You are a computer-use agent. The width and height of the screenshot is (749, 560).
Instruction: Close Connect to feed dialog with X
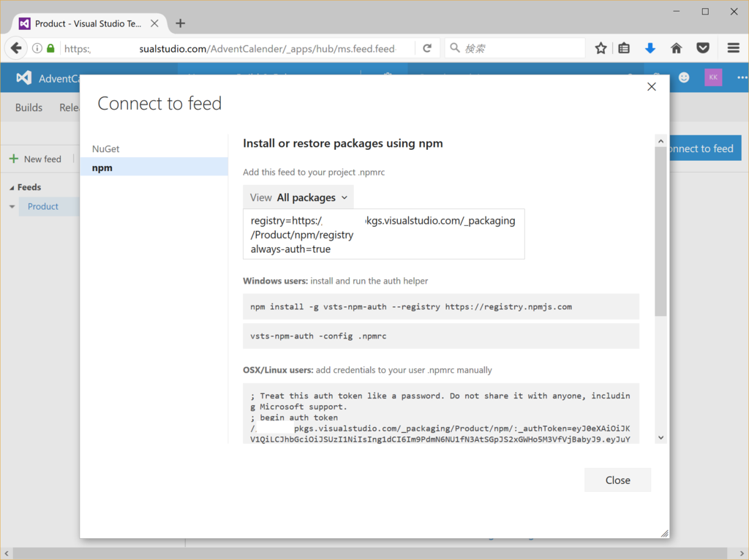click(x=652, y=87)
